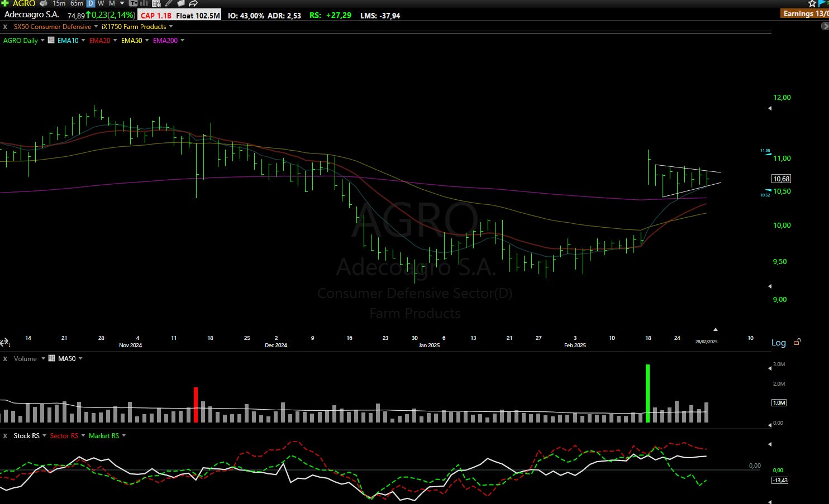Click the price pane indicator grid icon
This screenshot has height=504, width=829.
(x=51, y=40)
